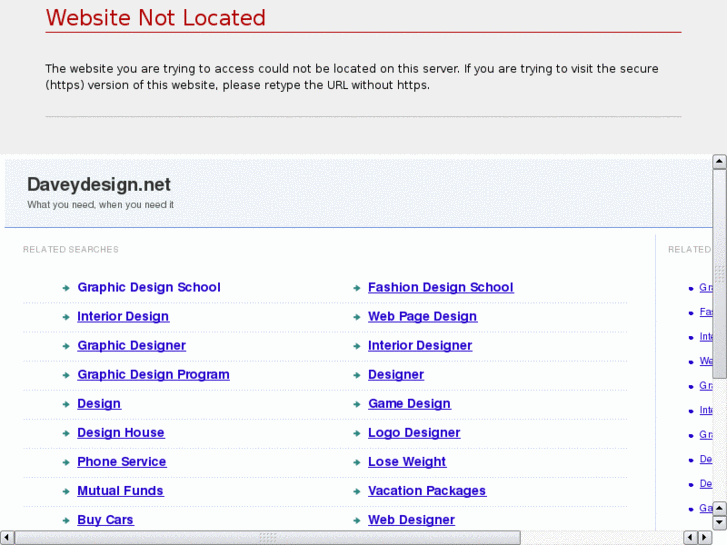Open the Web Designer link
The width and height of the screenshot is (727, 545).
(x=411, y=520)
